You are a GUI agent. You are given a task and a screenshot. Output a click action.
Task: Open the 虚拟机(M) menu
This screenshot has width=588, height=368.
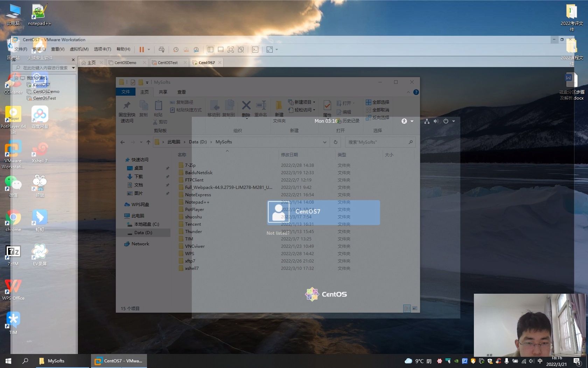tap(79, 49)
